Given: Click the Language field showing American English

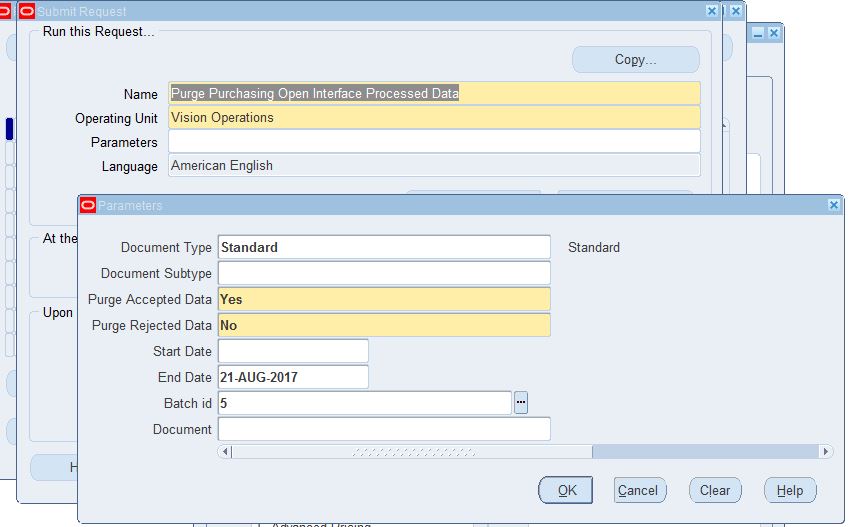Looking at the screenshot, I should (434, 165).
